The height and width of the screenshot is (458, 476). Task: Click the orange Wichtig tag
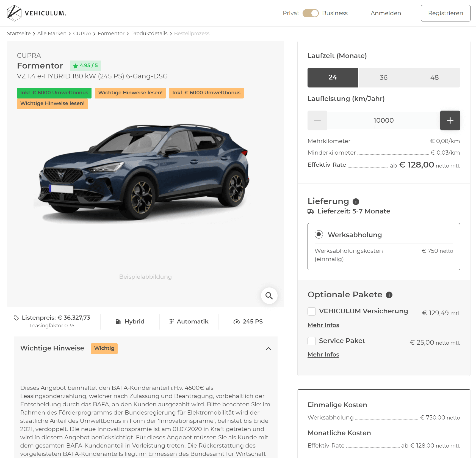pyautogui.click(x=104, y=349)
